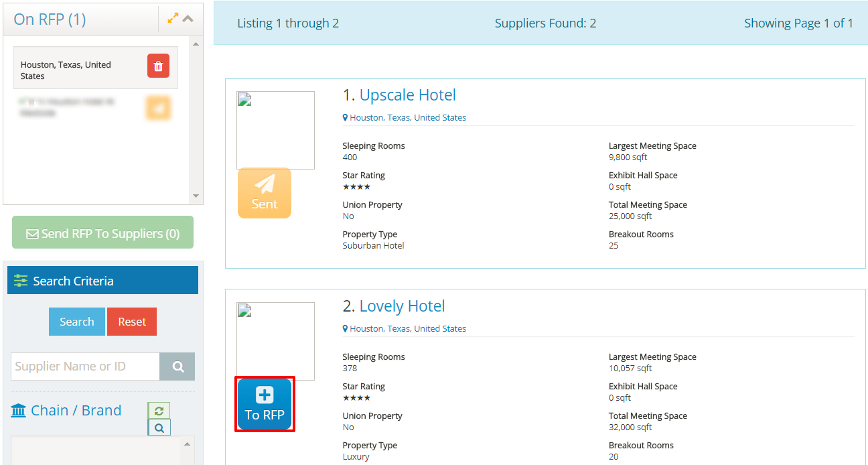
Task: Open Chain / Brand search magnifier
Action: pyautogui.click(x=159, y=427)
